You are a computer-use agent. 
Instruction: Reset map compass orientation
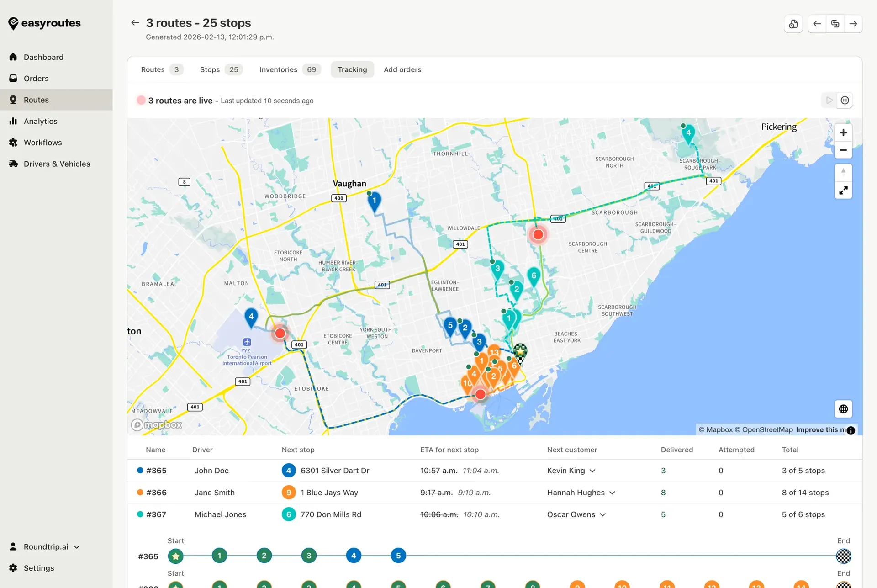(x=843, y=173)
